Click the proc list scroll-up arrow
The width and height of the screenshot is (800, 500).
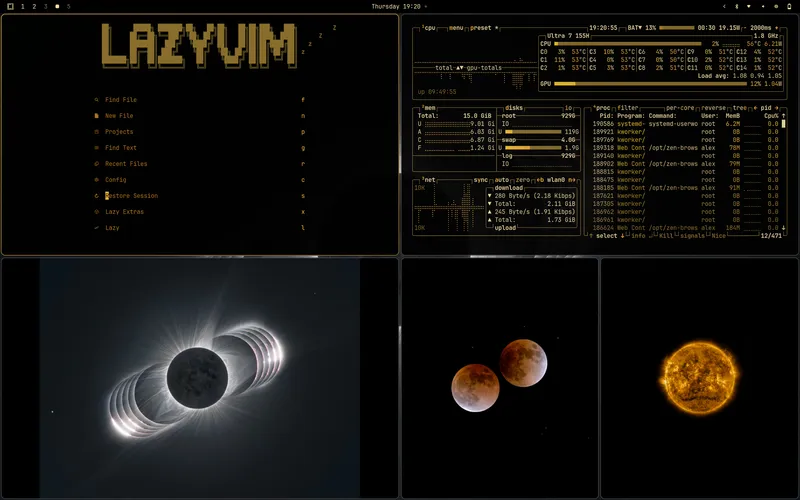point(784,116)
